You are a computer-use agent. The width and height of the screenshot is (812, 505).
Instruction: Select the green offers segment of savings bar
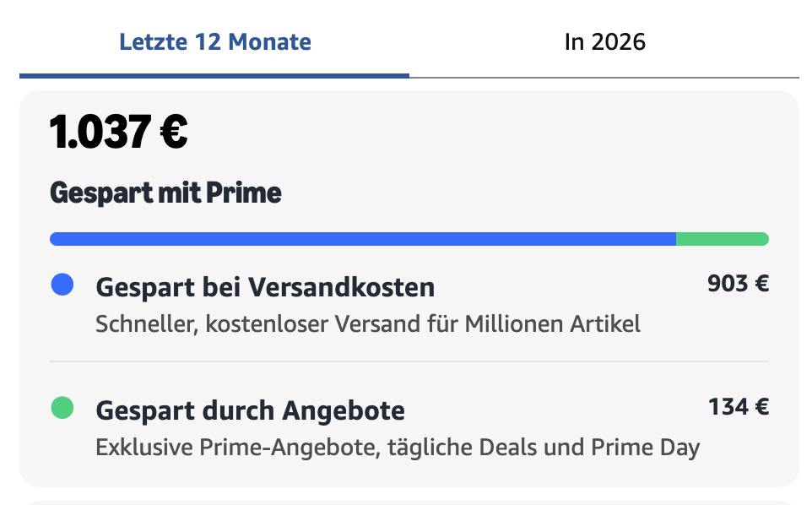pos(722,239)
